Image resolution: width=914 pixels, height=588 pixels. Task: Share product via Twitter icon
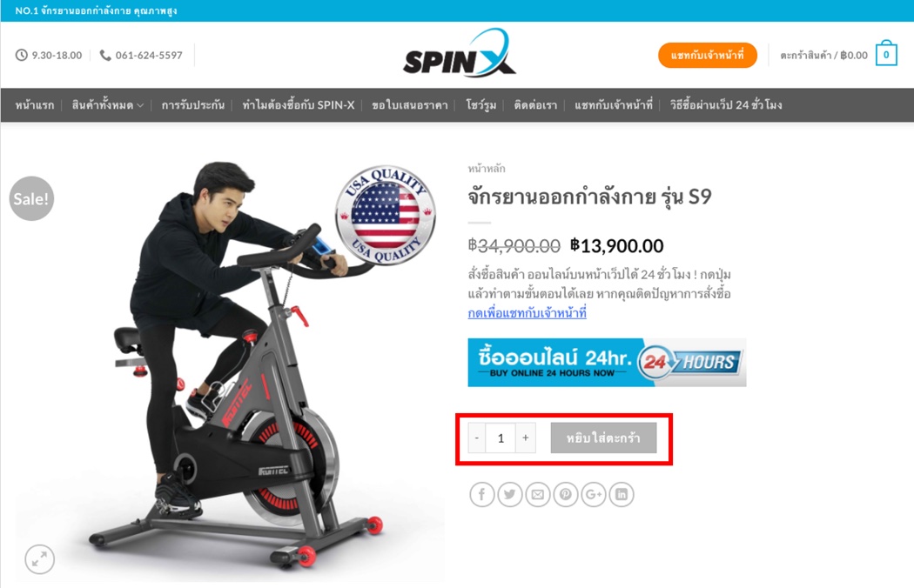pyautogui.click(x=510, y=494)
